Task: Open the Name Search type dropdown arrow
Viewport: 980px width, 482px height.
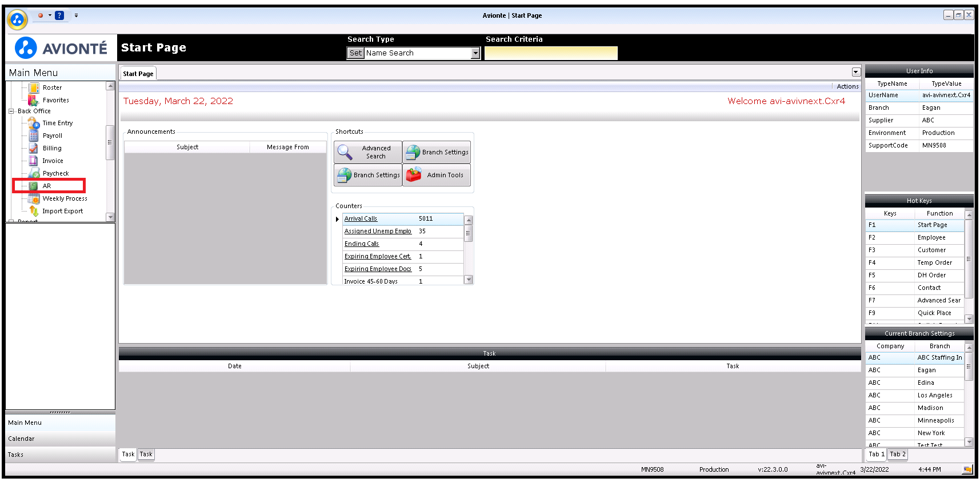Action: point(475,53)
